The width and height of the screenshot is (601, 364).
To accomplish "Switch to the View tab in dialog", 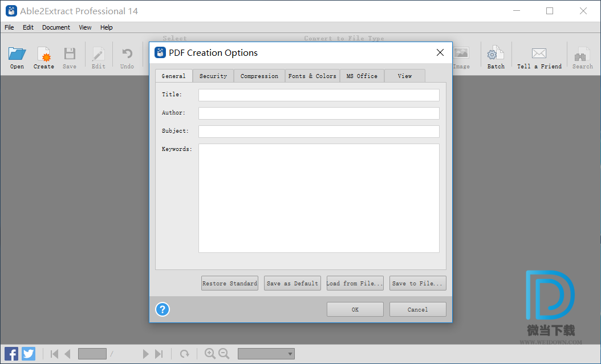I will [404, 76].
